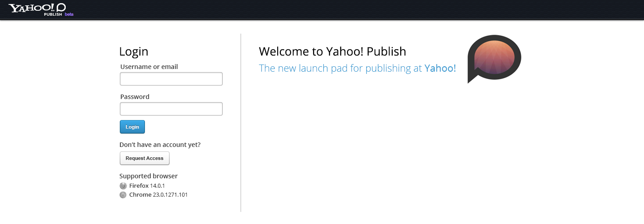644x224 pixels.
Task: Click the PUBLISH text under the logo
Action: [53, 14]
